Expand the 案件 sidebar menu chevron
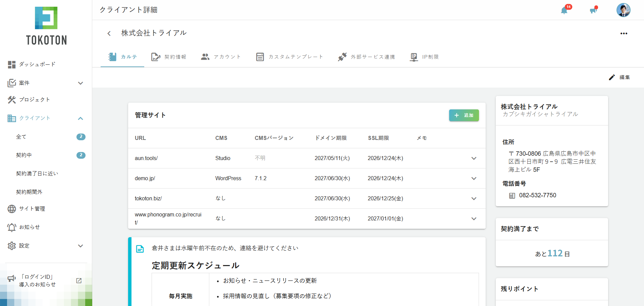The width and height of the screenshot is (644, 306). pos(80,83)
